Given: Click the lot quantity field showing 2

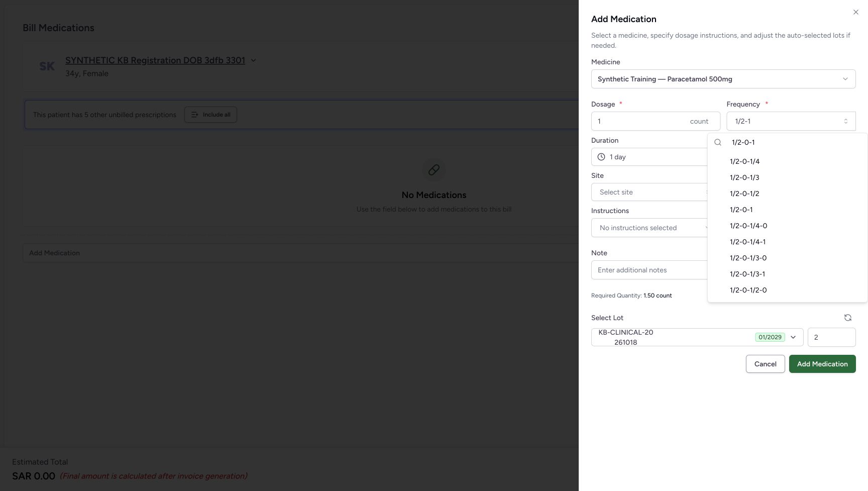Looking at the screenshot, I should click(831, 337).
